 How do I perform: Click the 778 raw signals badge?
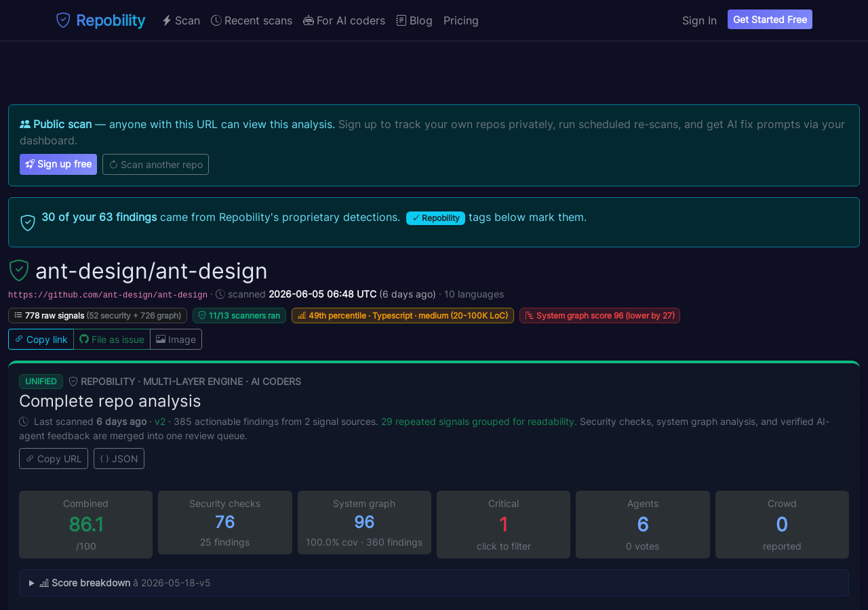tap(98, 315)
